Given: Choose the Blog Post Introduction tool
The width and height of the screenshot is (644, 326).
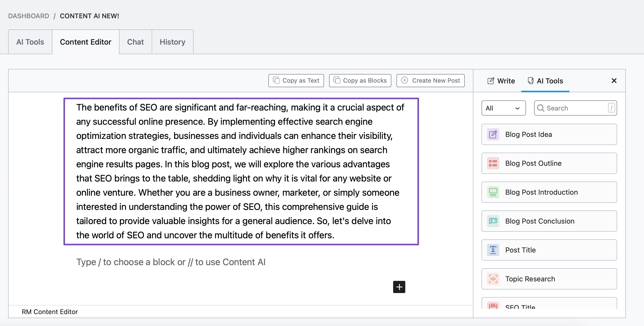Looking at the screenshot, I should pyautogui.click(x=549, y=192).
